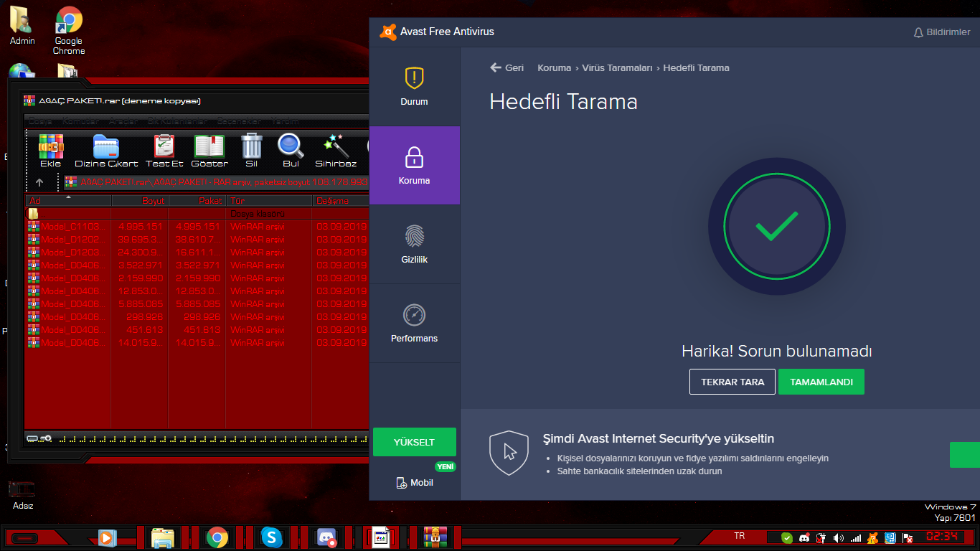Sort WinRAR list by Tür column

click(269, 201)
